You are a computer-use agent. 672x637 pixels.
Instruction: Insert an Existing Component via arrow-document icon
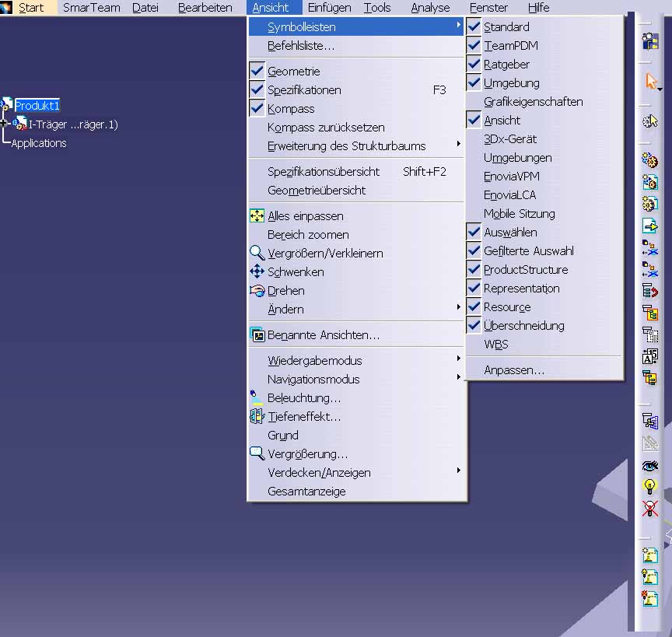[650, 226]
